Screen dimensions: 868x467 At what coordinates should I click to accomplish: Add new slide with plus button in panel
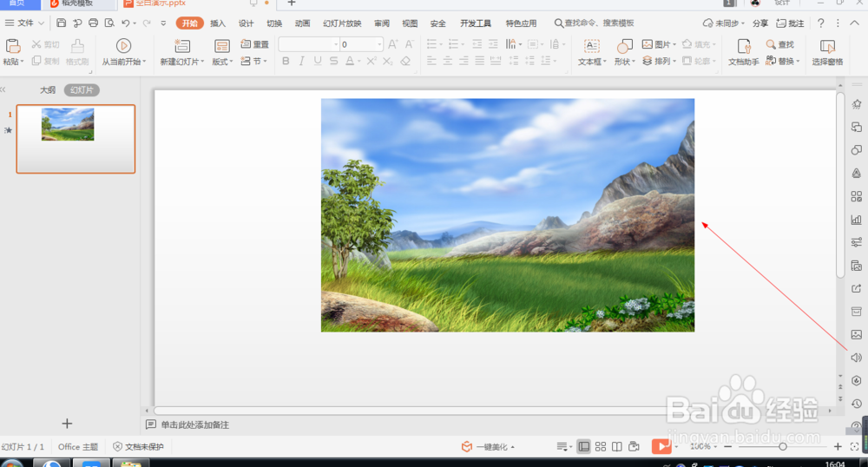(x=67, y=424)
